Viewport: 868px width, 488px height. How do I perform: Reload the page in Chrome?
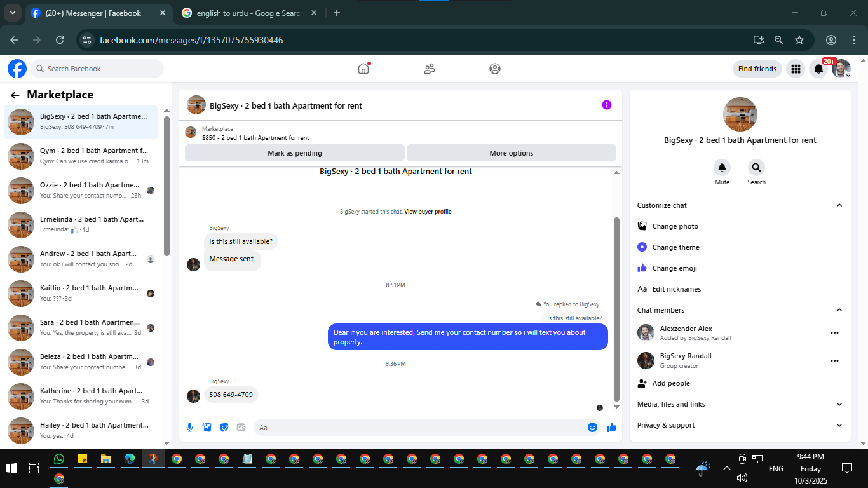coord(60,40)
